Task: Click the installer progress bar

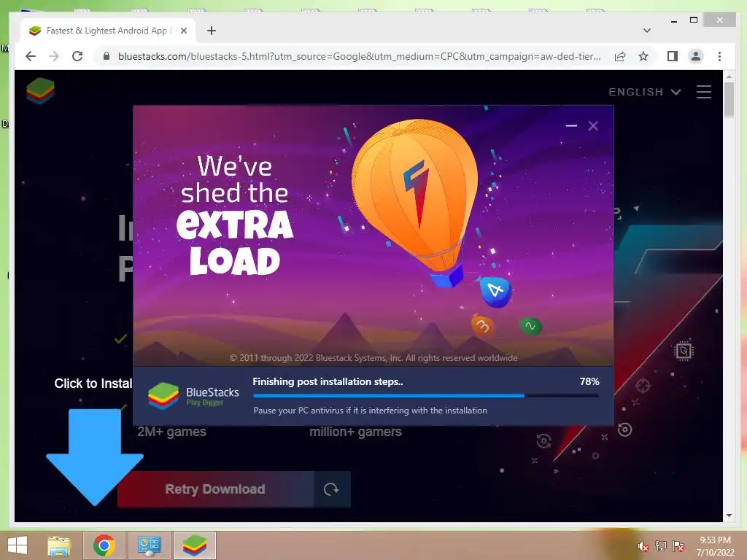Action: (x=426, y=396)
